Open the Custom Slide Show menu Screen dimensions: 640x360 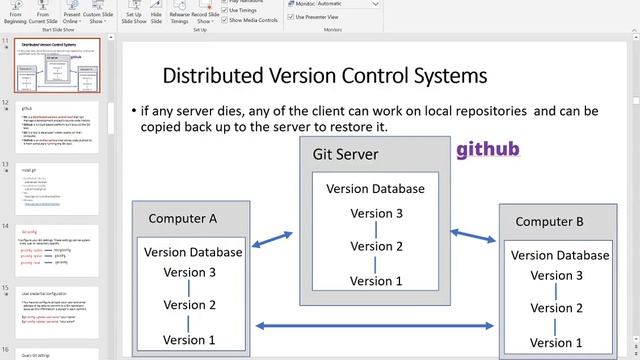pos(98,13)
